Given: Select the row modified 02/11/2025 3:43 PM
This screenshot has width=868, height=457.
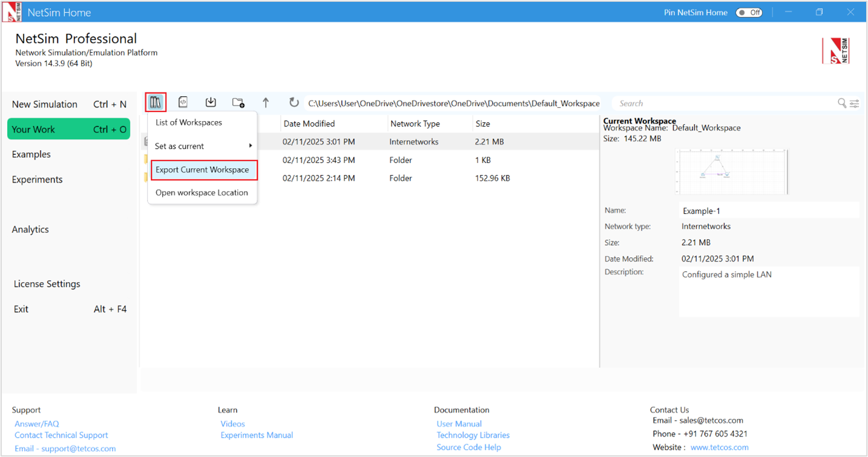Looking at the screenshot, I should (370, 160).
